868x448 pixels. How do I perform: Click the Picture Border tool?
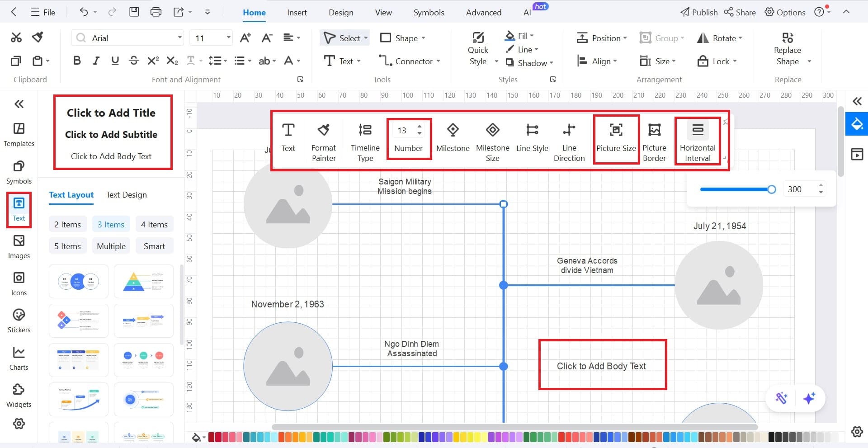click(x=655, y=141)
